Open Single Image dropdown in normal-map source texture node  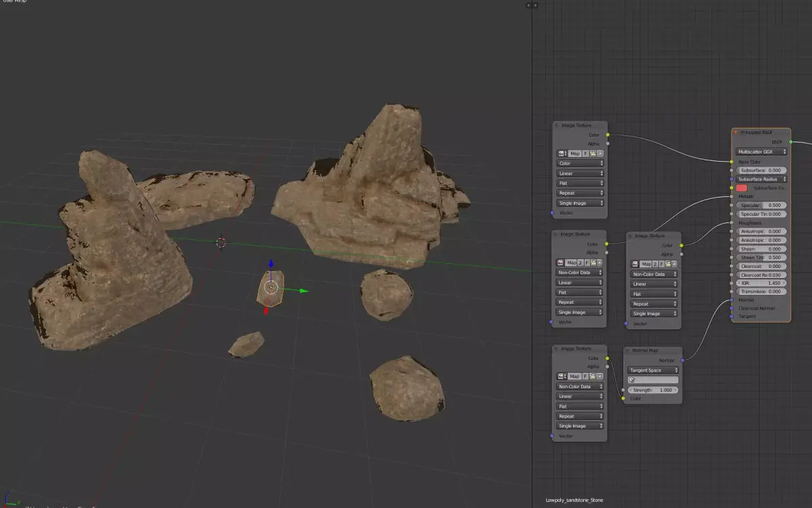coord(580,426)
